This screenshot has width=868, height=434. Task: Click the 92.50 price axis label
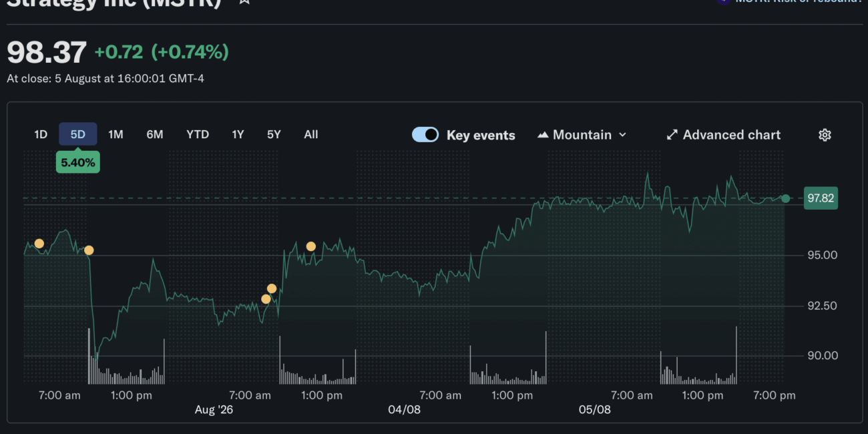(823, 306)
